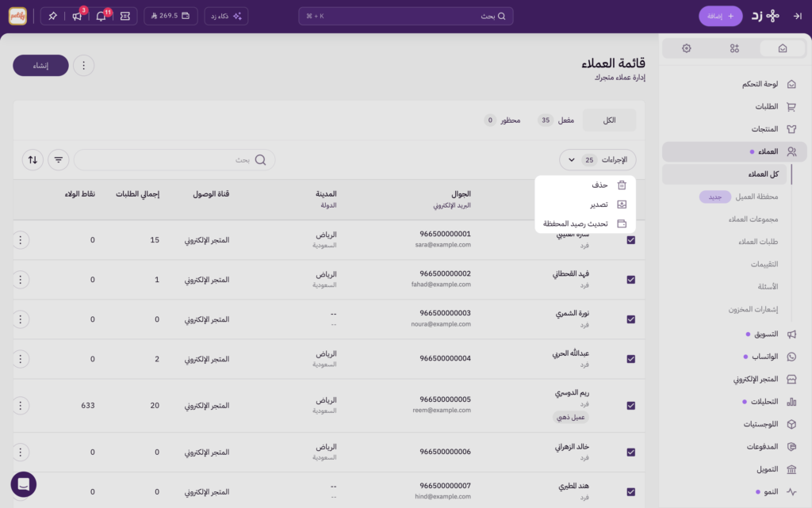Open طلبات العملاء submenu item
812x508 pixels.
click(x=758, y=242)
